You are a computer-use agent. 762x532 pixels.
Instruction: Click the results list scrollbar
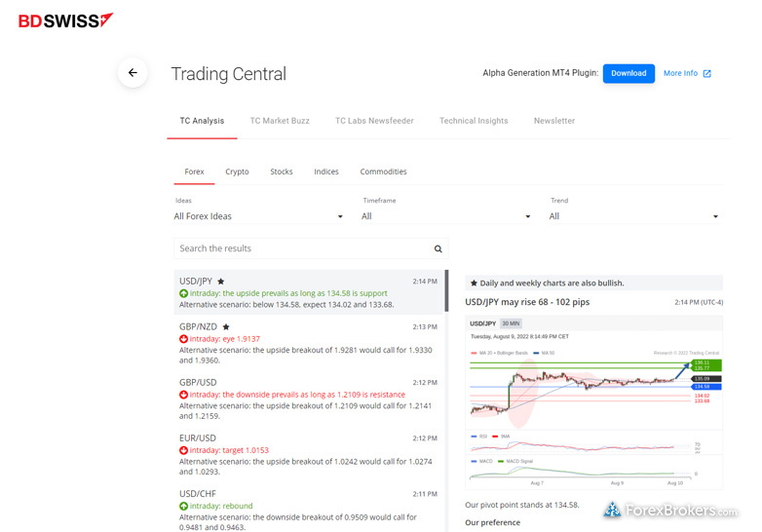446,291
